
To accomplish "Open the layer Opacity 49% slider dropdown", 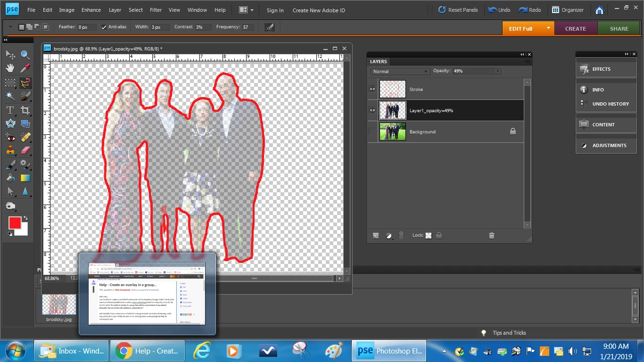I will pos(497,71).
